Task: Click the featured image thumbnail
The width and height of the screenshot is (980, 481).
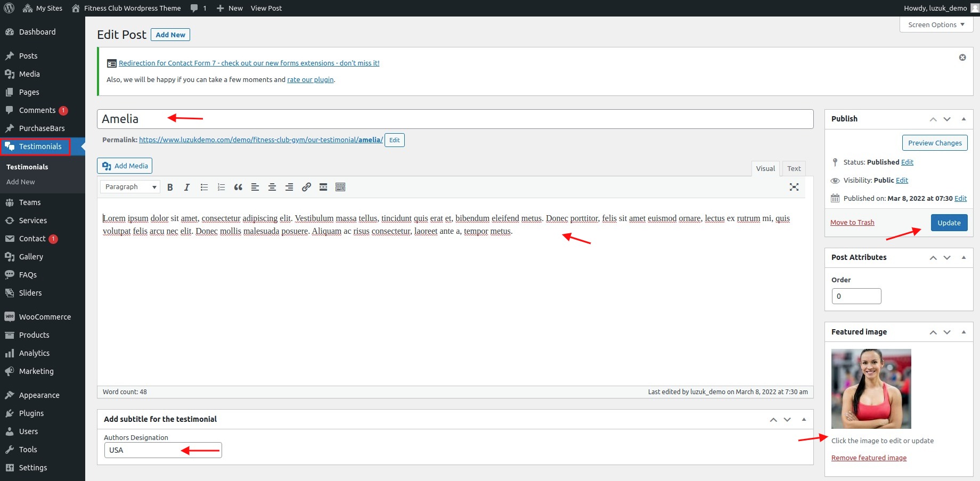Action: click(871, 389)
